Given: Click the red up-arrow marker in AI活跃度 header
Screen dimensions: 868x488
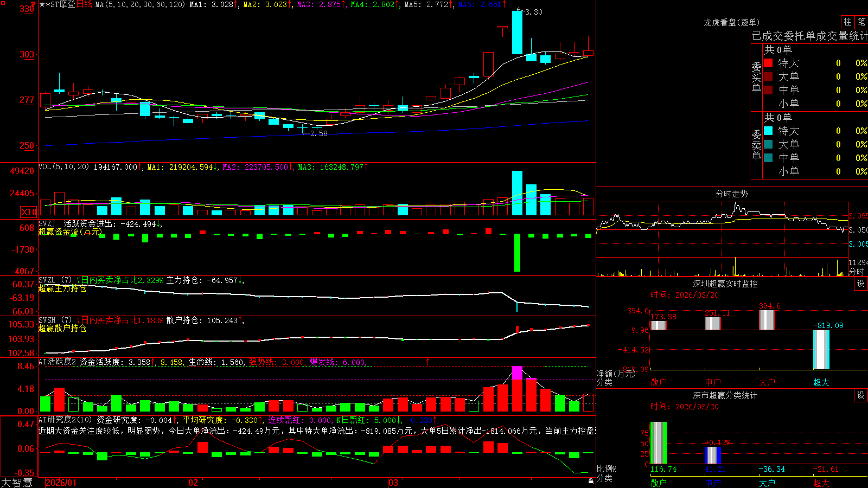Looking at the screenshot, I should click(x=428, y=361).
